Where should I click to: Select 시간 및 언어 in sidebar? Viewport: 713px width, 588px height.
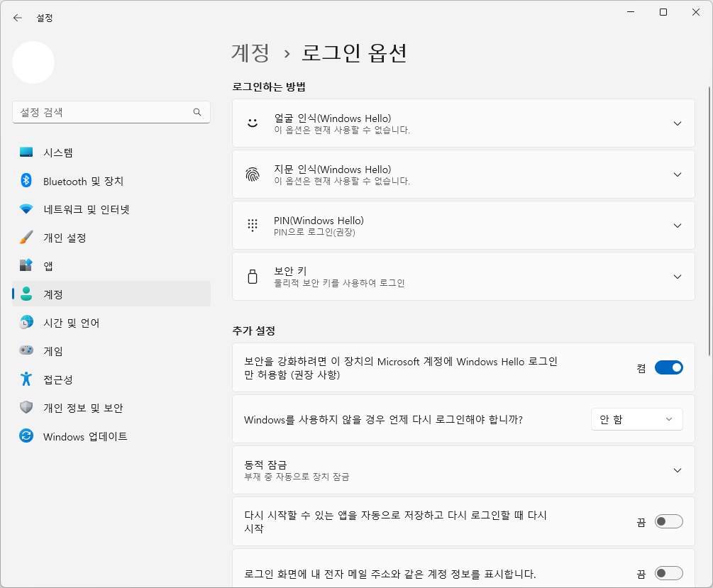tap(111, 323)
